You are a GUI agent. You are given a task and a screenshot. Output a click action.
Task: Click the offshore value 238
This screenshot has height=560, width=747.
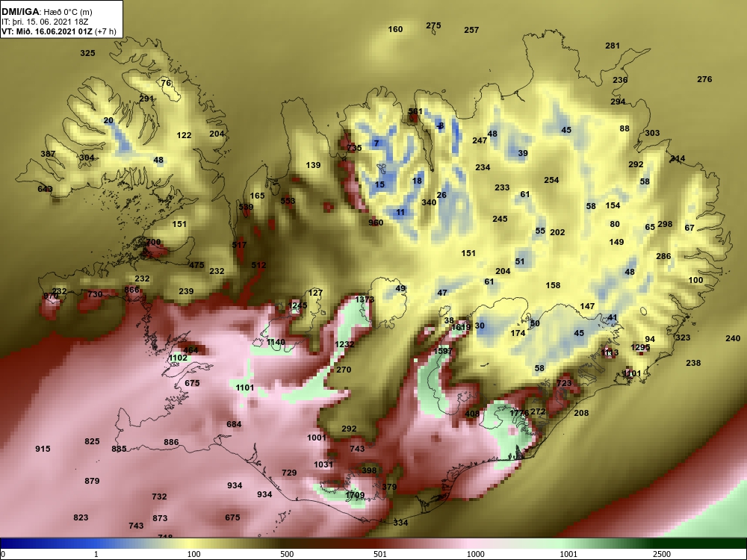pos(694,364)
